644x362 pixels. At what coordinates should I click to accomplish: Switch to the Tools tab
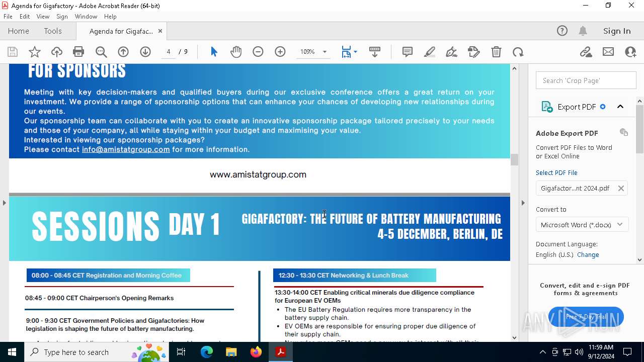53,31
